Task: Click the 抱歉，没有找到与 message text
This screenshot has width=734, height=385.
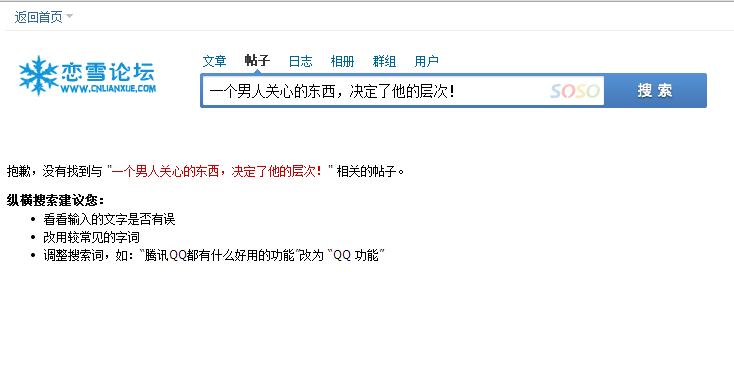Action: tap(54, 171)
